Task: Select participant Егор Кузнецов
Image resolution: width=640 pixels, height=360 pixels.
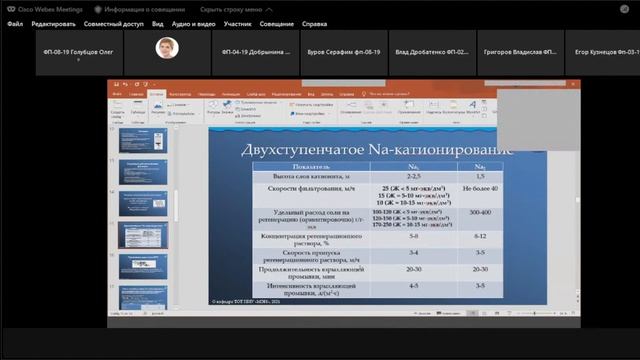Action: click(602, 53)
